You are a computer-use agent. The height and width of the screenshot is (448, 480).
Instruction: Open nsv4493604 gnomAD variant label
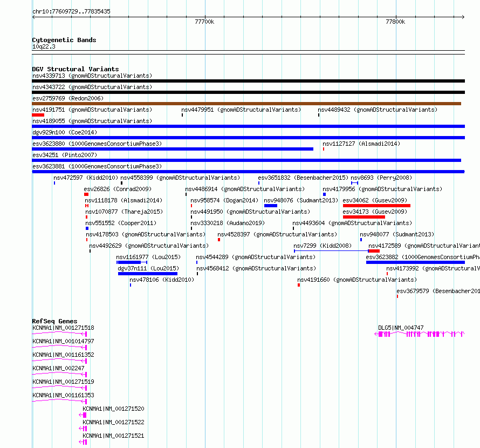(352, 223)
